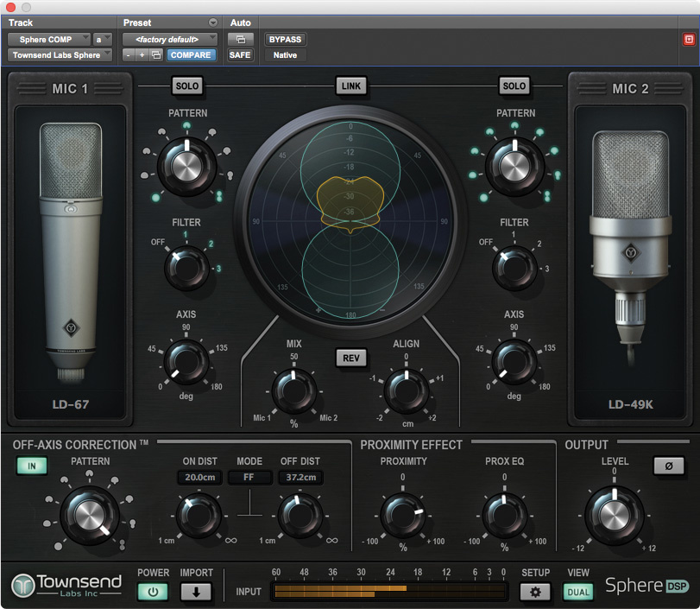The width and height of the screenshot is (700, 609).
Task: Click the preset window icon under Auto
Action: 240,40
